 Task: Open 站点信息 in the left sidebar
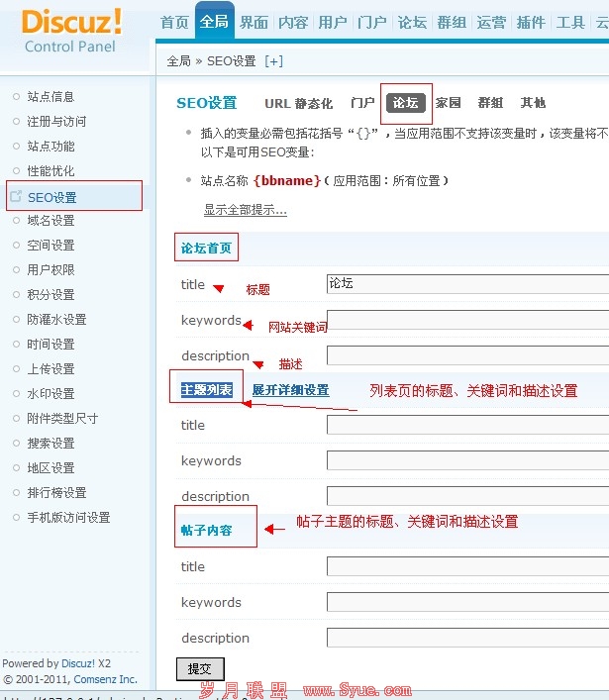[51, 97]
